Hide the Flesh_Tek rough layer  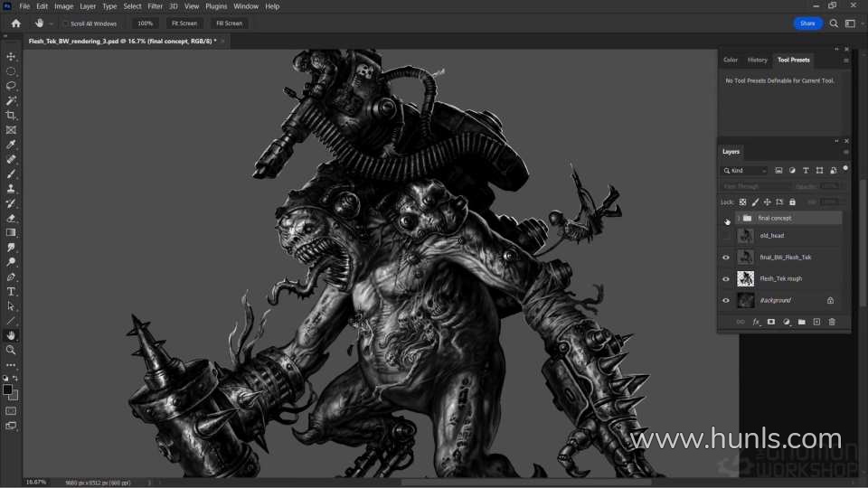(x=725, y=279)
